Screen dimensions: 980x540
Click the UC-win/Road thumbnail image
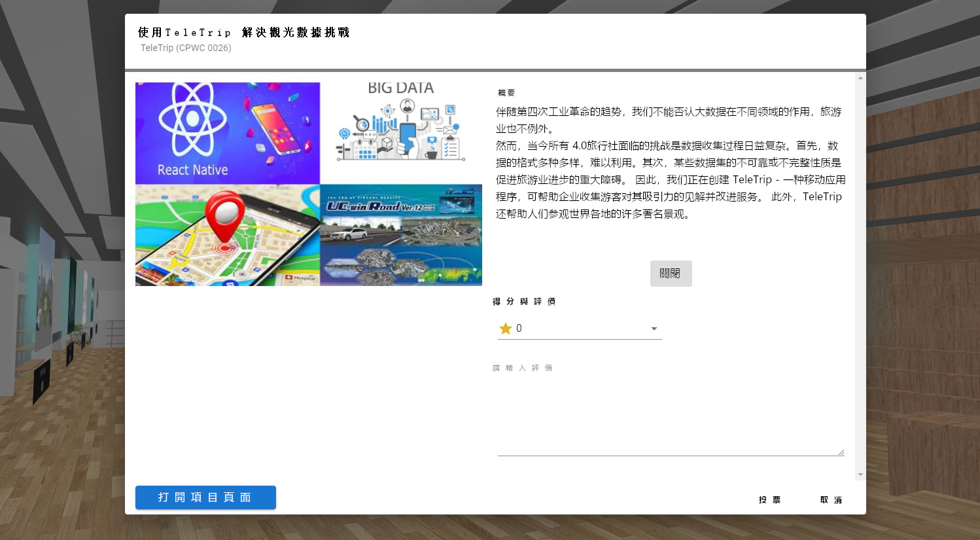(x=401, y=235)
